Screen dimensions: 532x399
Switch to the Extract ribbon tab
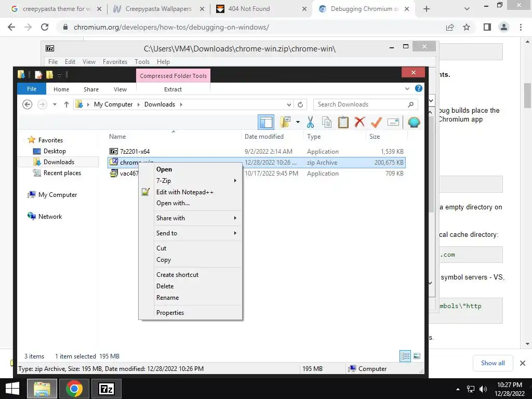click(x=173, y=89)
